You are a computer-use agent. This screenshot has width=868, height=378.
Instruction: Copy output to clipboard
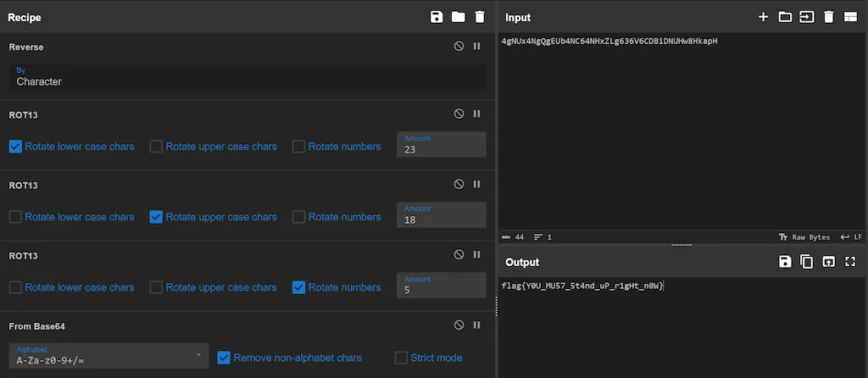coord(807,262)
